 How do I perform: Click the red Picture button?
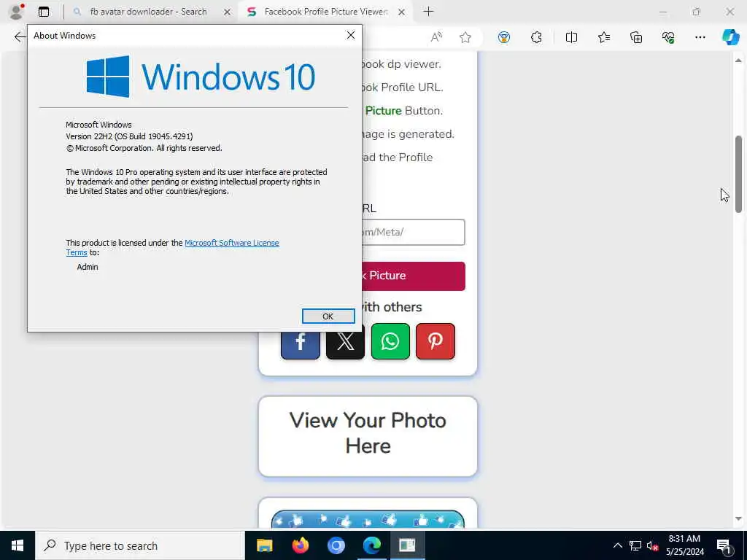point(413,276)
